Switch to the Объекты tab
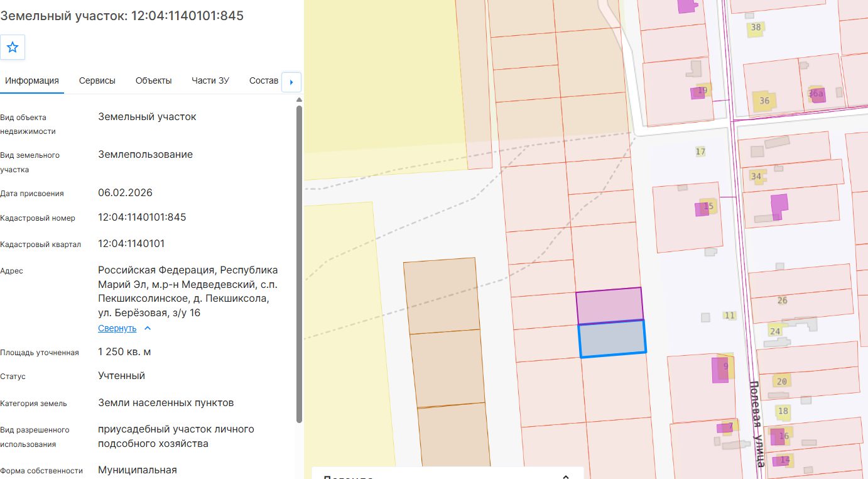Viewport: 868px width, 479px height. pos(154,80)
